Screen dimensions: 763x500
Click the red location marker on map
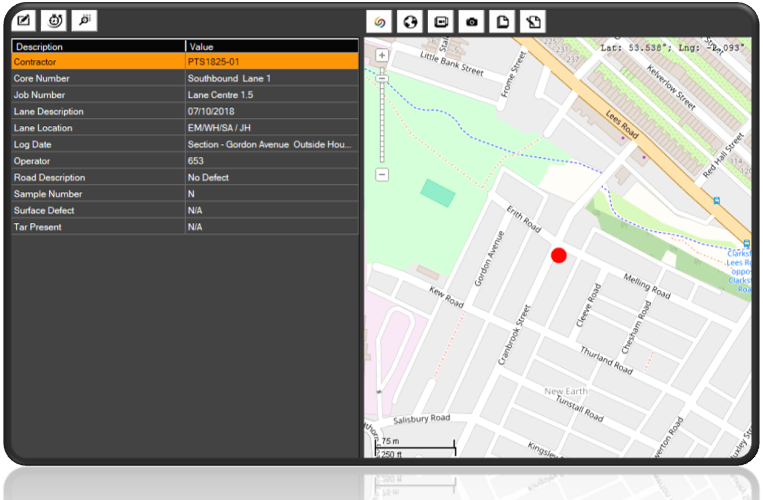tap(559, 256)
